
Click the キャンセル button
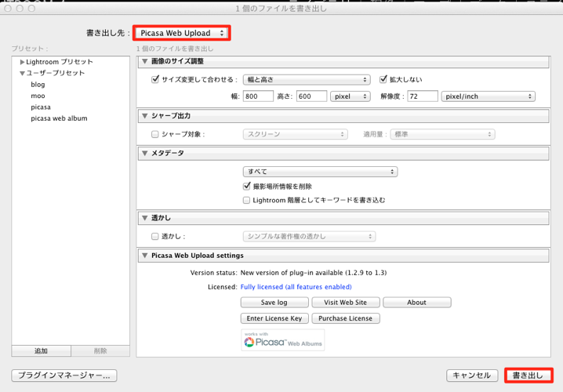[472, 376]
